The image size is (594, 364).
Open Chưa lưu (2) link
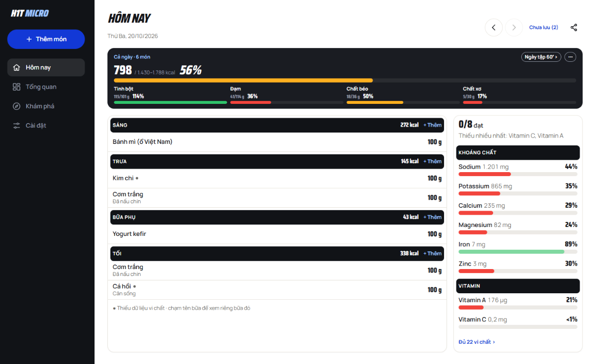point(544,28)
